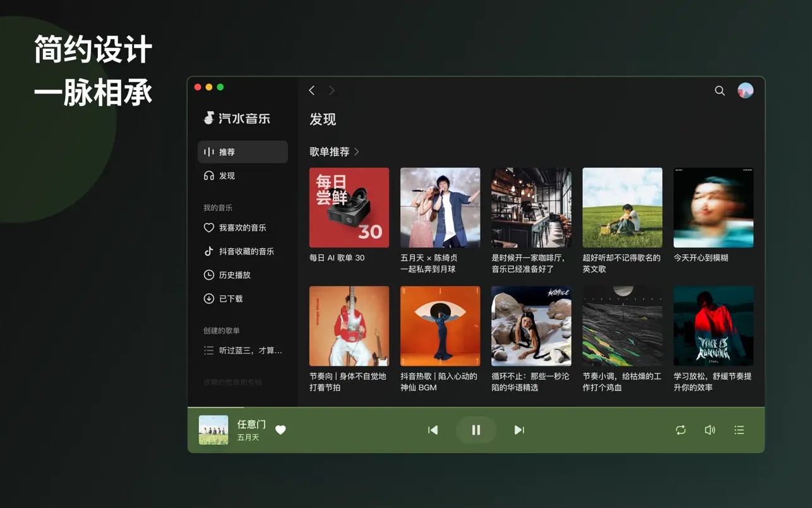The image size is (812, 508).
Task: Click the title 节奏向 | 身体不自觉地打着节拍
Action: click(x=348, y=382)
